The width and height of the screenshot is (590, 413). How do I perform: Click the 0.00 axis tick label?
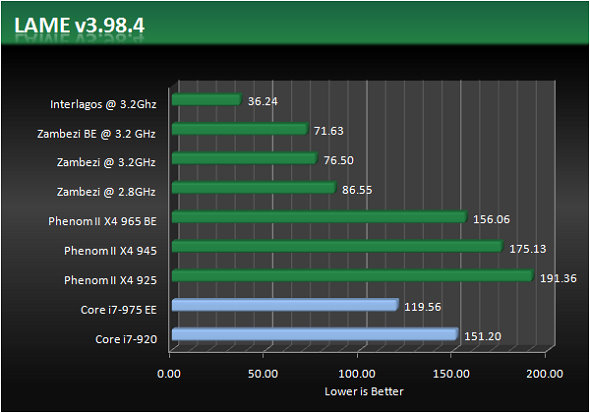[169, 374]
